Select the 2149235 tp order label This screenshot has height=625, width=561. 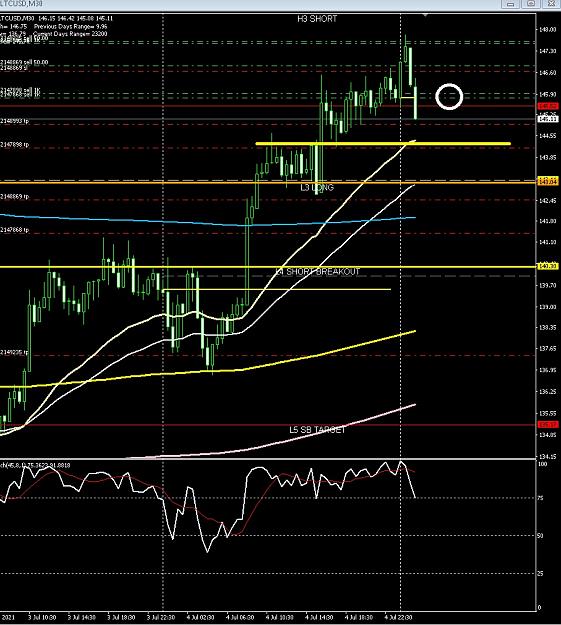14,352
